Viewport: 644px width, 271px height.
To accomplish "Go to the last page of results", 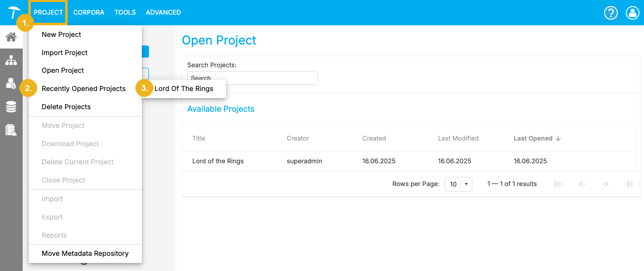I will click(628, 184).
